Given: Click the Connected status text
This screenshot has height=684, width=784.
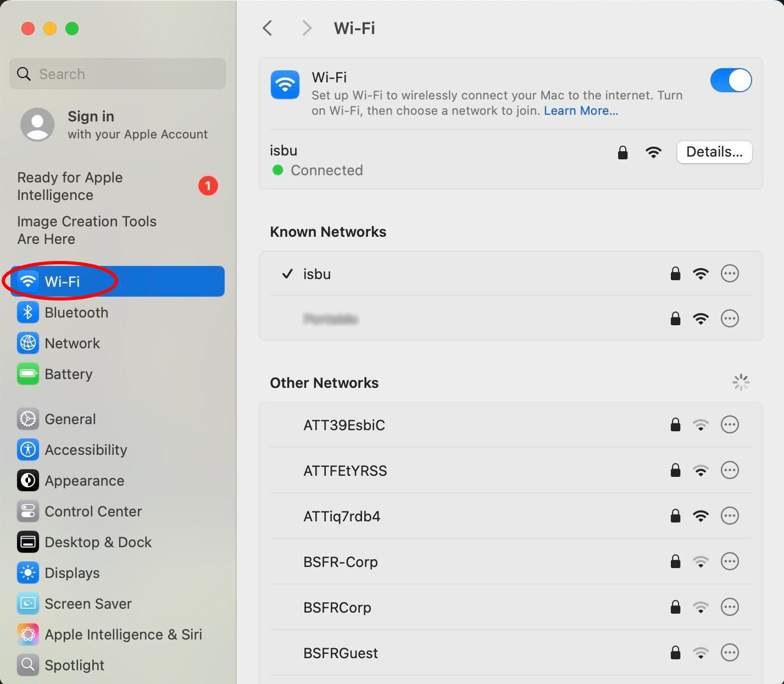Looking at the screenshot, I should 327,170.
